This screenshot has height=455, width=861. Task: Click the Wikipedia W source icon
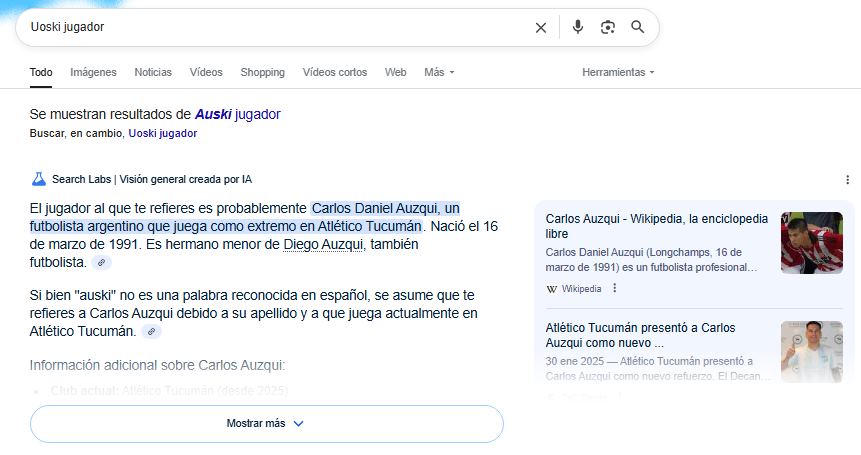coord(552,289)
